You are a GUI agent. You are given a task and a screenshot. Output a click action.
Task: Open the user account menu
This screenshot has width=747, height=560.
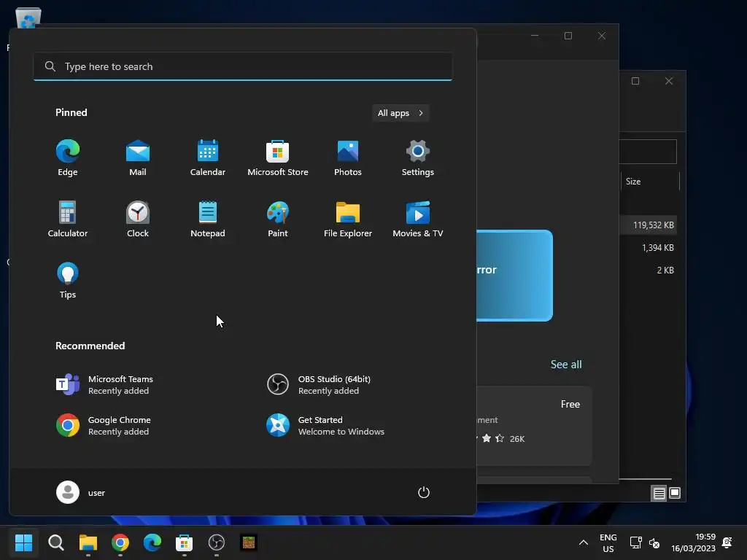[x=81, y=492]
